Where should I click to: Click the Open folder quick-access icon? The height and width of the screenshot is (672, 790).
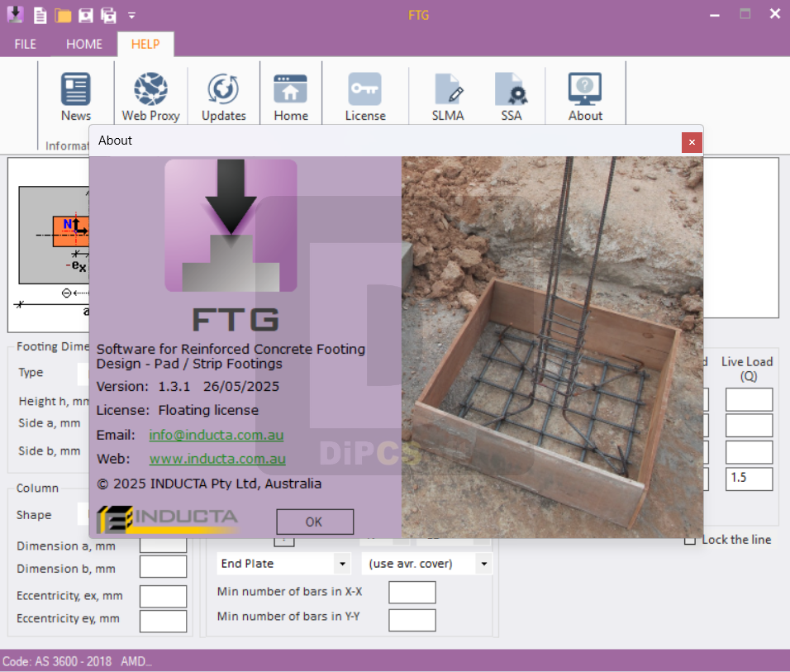(x=63, y=15)
